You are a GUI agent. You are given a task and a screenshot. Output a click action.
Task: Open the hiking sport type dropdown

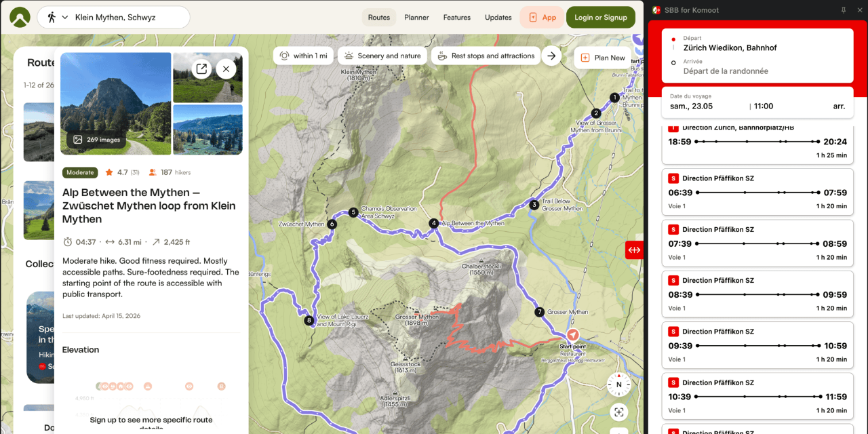click(57, 18)
